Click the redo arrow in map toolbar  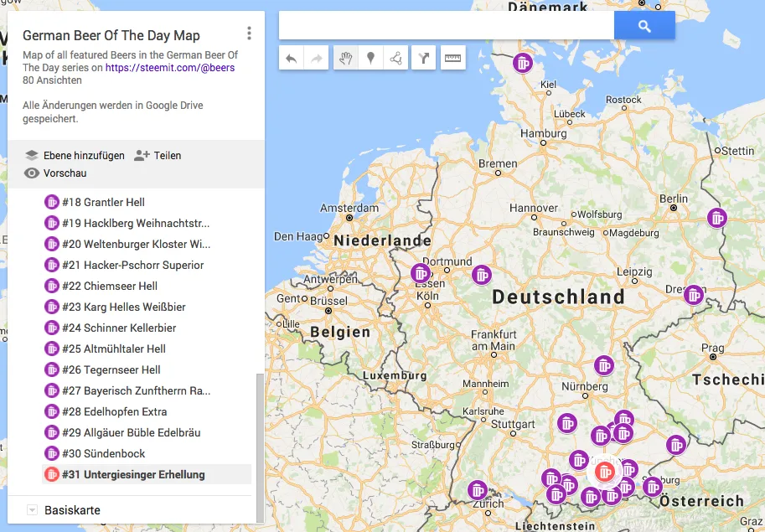pyautogui.click(x=317, y=58)
